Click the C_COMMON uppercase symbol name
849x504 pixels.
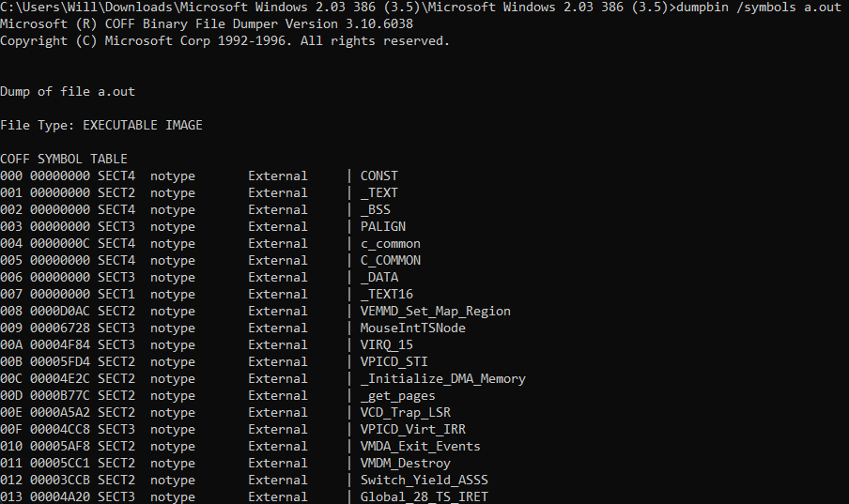coord(390,260)
